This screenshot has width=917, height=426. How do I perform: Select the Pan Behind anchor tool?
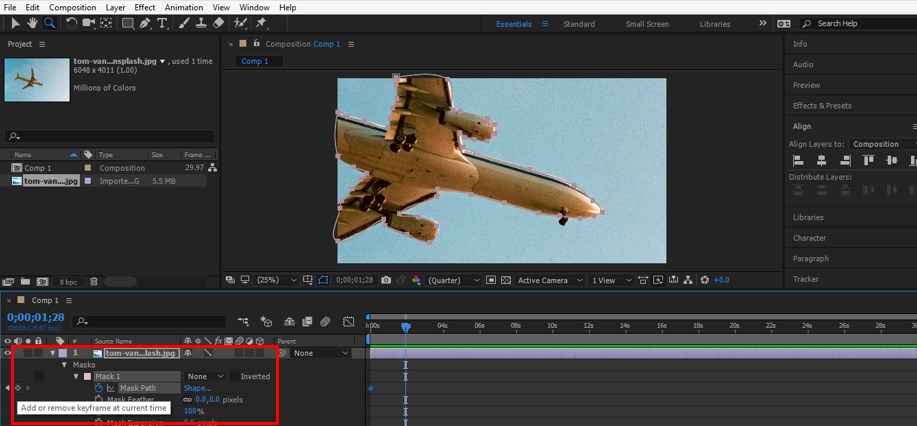pyautogui.click(x=106, y=23)
